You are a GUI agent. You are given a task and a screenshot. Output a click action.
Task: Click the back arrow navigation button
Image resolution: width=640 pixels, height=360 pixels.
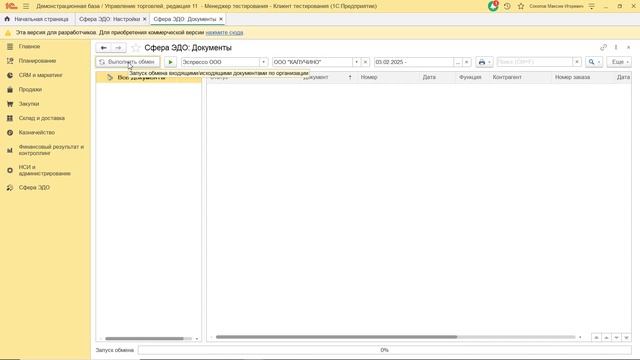coord(104,48)
